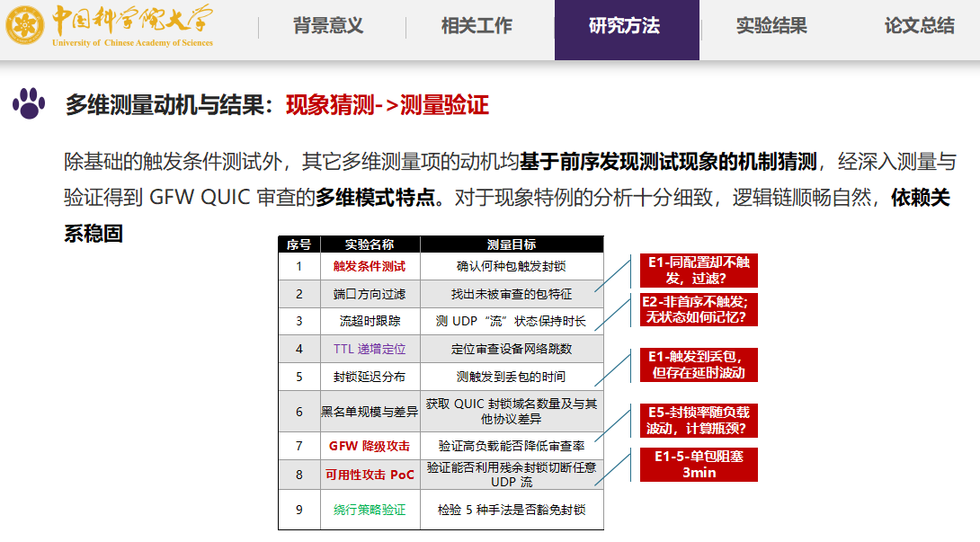Select the 测量目标 column header
Viewport: 980px width, 542px height.
pos(512,244)
